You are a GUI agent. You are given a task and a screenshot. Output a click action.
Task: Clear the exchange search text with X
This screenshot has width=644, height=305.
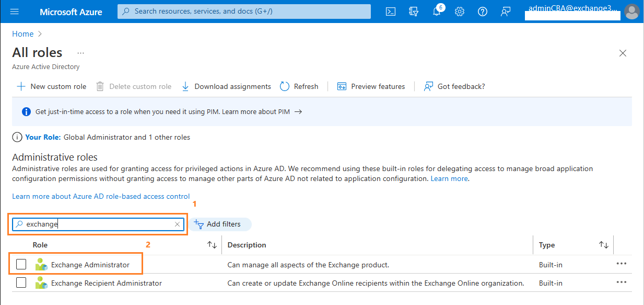pyautogui.click(x=177, y=224)
